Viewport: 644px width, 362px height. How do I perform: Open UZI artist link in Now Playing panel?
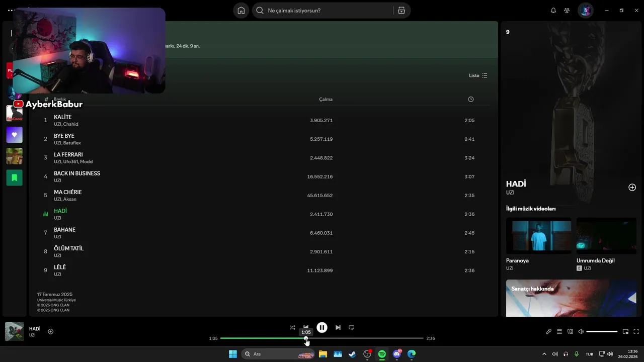[x=510, y=193]
